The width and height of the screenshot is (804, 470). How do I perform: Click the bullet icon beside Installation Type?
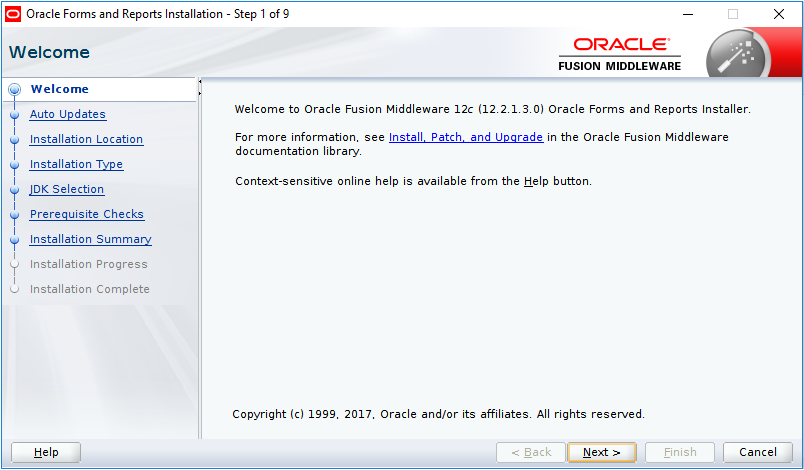click(x=14, y=164)
